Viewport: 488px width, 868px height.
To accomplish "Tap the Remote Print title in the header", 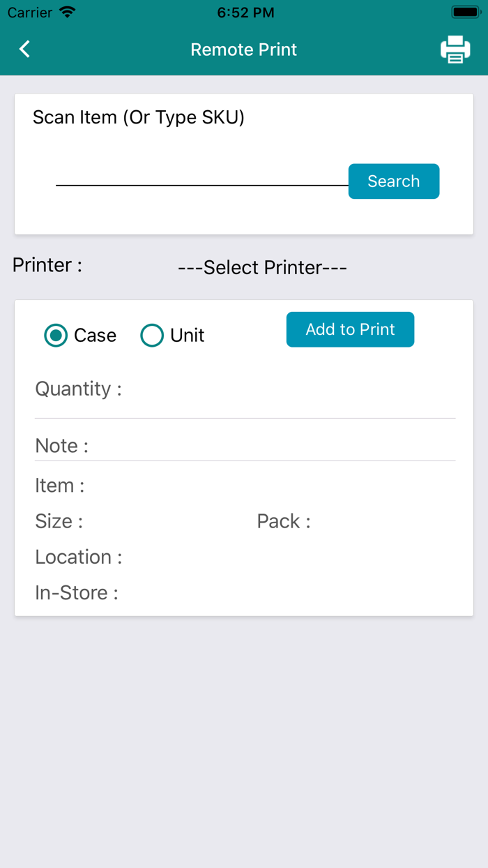I will click(243, 50).
